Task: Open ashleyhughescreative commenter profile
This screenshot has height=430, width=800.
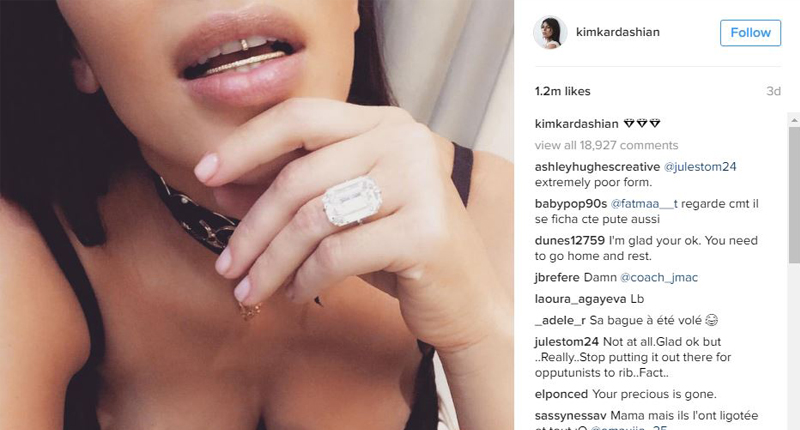Action: (x=597, y=167)
